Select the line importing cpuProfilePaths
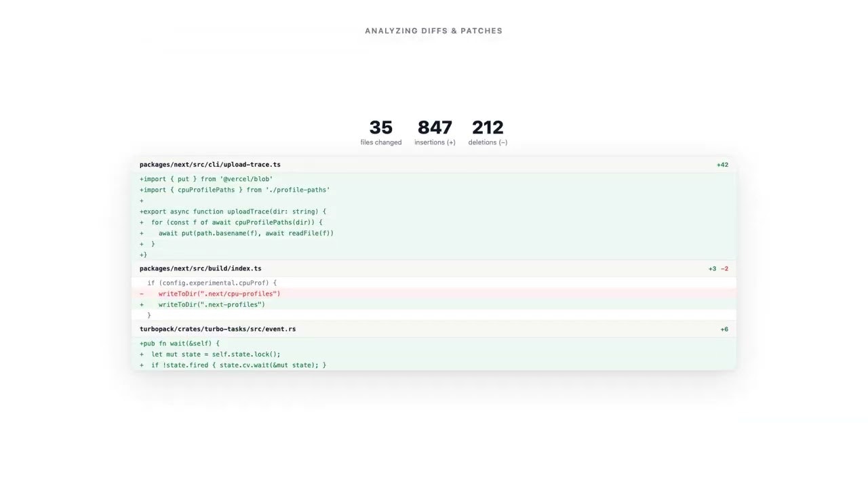Viewport: 868px width, 488px height. (x=434, y=190)
